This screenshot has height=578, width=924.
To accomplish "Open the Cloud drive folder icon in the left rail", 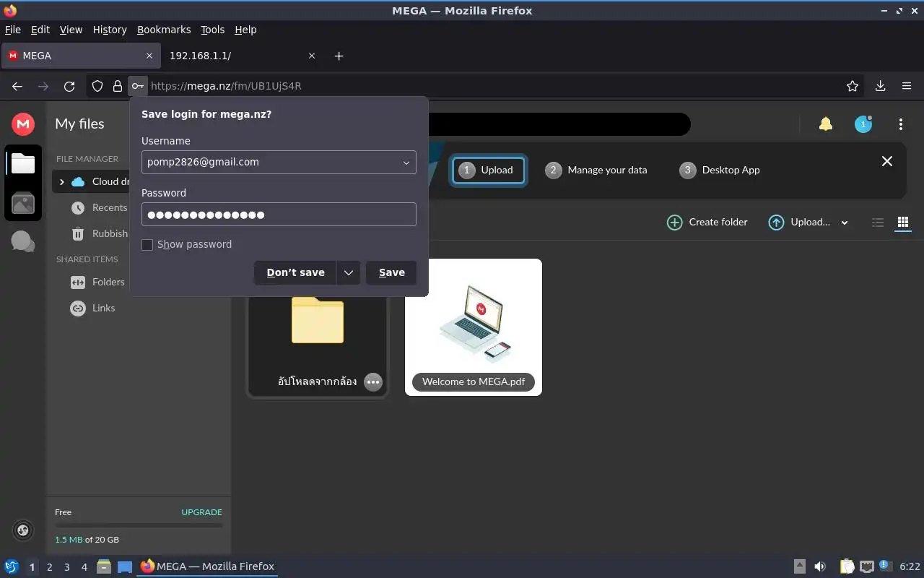I will tap(23, 163).
